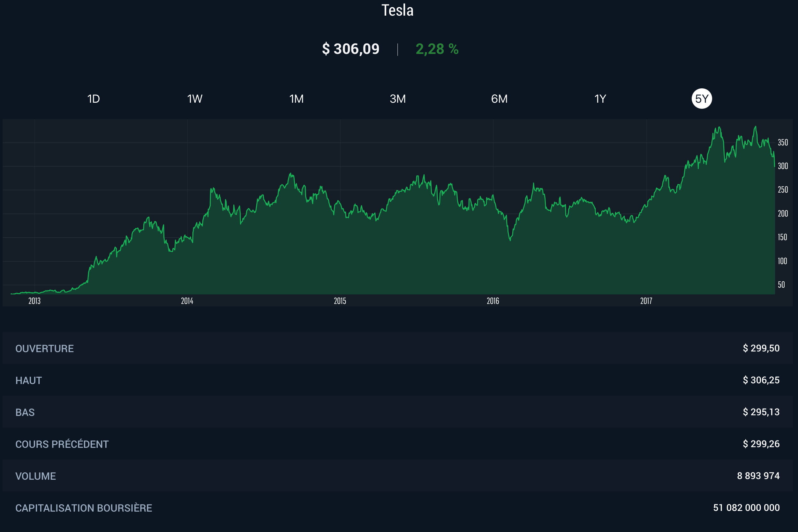Click the OUVERTURE label
798x532 pixels.
tap(44, 348)
